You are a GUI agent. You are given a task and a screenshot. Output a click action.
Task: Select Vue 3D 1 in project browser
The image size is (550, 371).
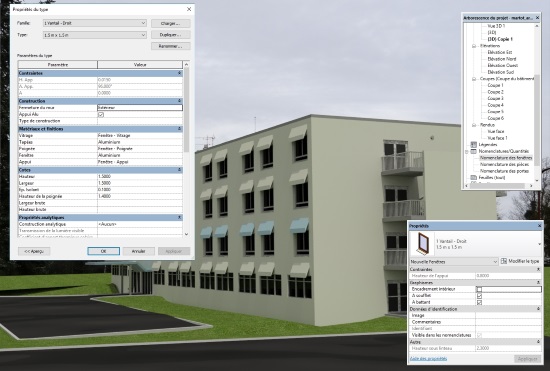pos(496,26)
